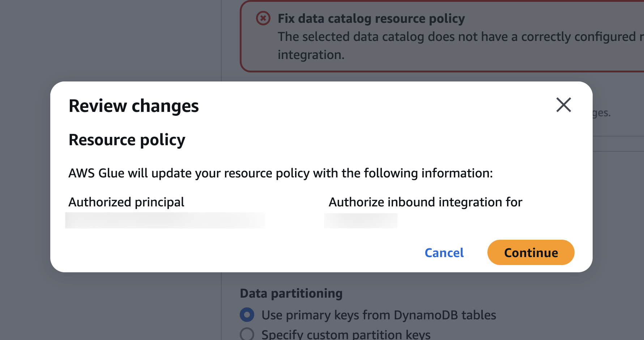Click the Fix data catalog resource policy heading
This screenshot has width=644, height=340.
click(x=371, y=18)
